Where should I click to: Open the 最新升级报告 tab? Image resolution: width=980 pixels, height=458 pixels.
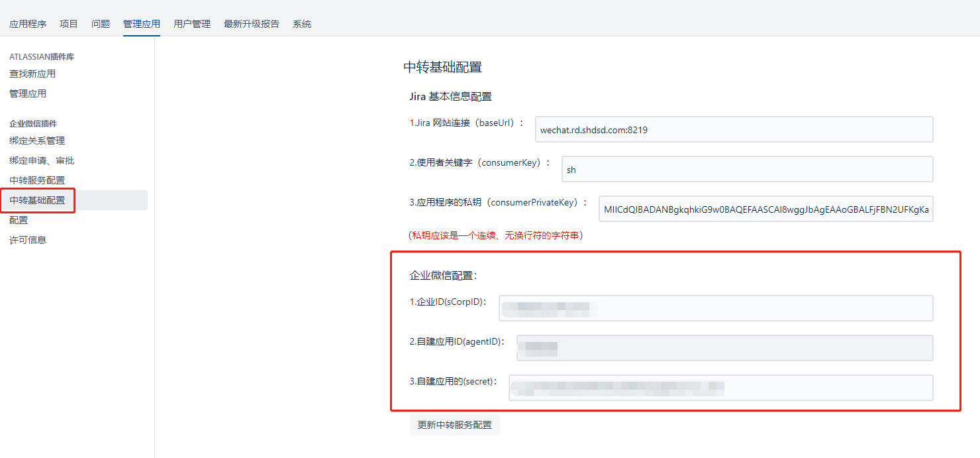(x=252, y=24)
